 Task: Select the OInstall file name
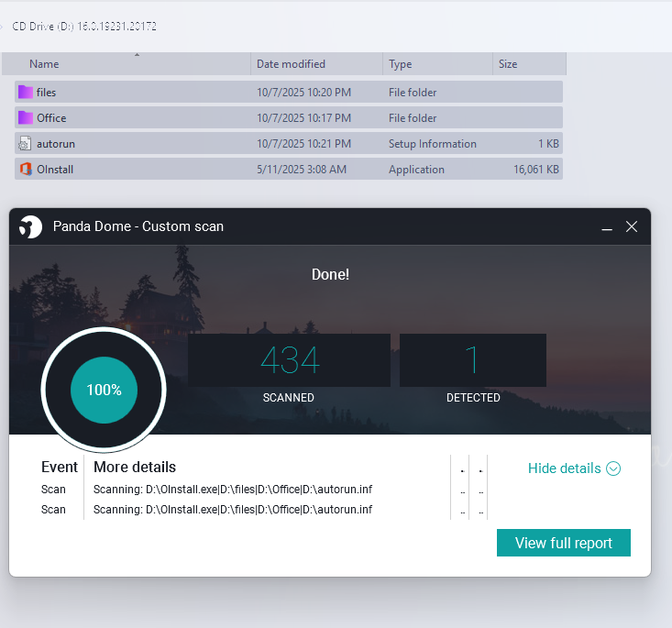(55, 170)
